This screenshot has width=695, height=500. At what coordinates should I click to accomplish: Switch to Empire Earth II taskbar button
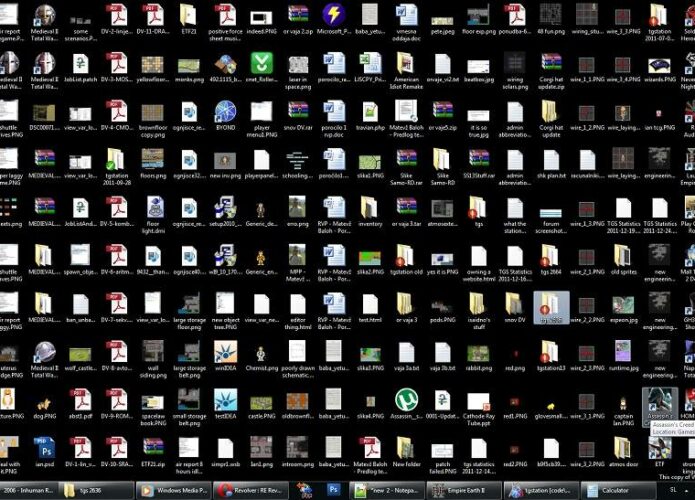click(x=464, y=490)
